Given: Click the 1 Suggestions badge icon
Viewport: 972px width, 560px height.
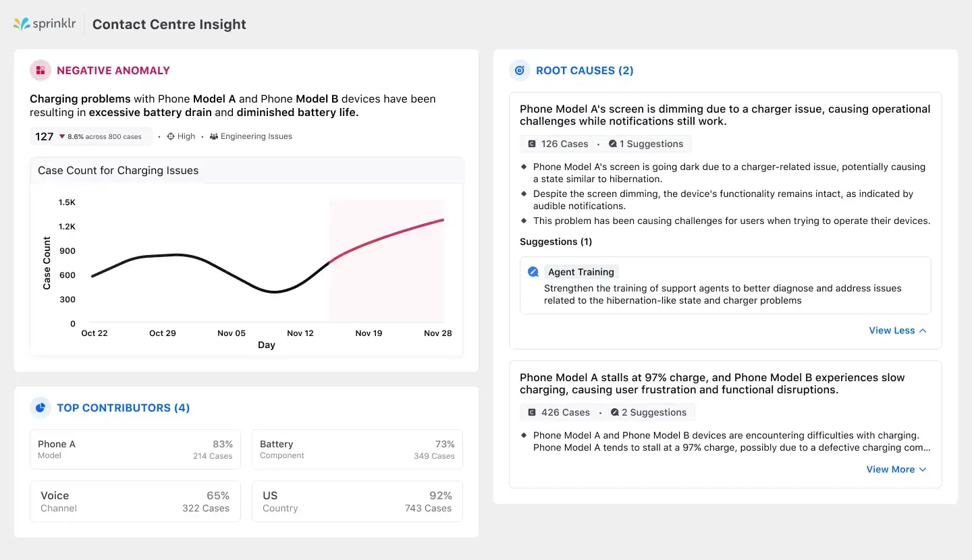Looking at the screenshot, I should (x=613, y=144).
